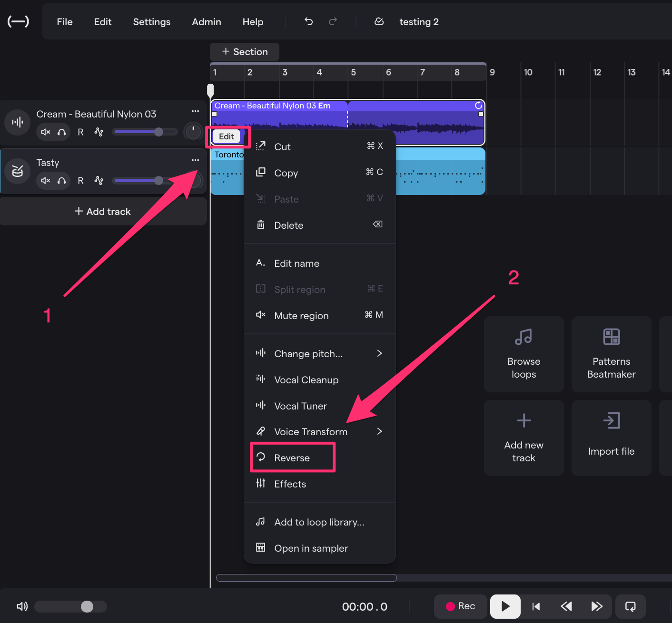
Task: Skip to the beginning of project
Action: pyautogui.click(x=536, y=606)
